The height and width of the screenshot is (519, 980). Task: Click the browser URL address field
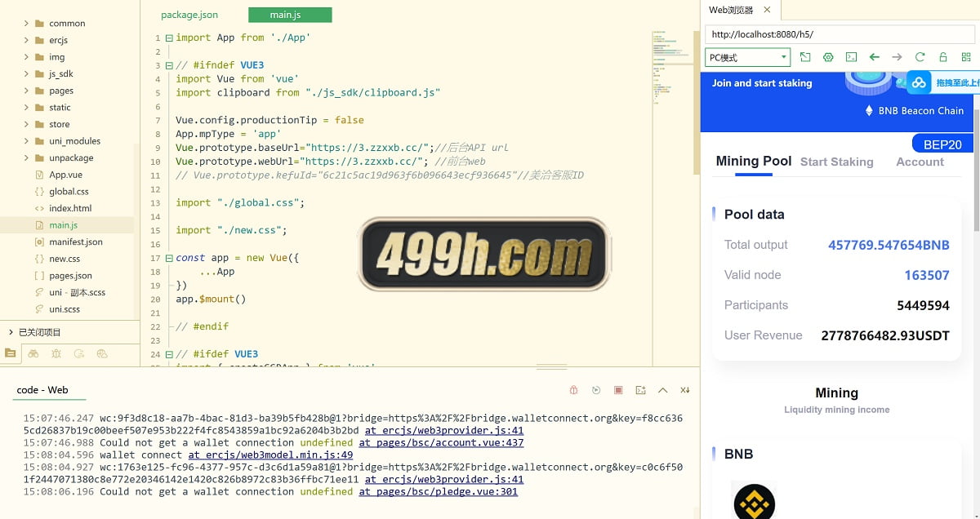[839, 34]
